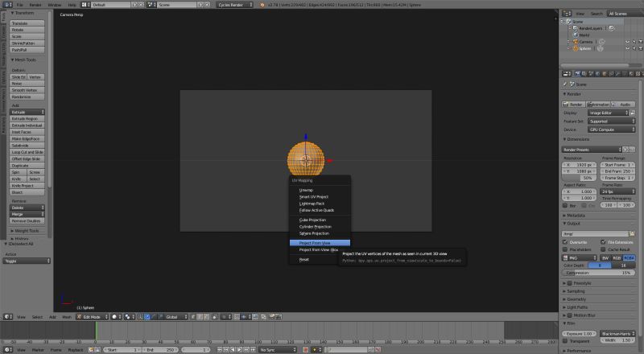
Task: Open the 3D view editor type icon
Action: click(x=7, y=317)
